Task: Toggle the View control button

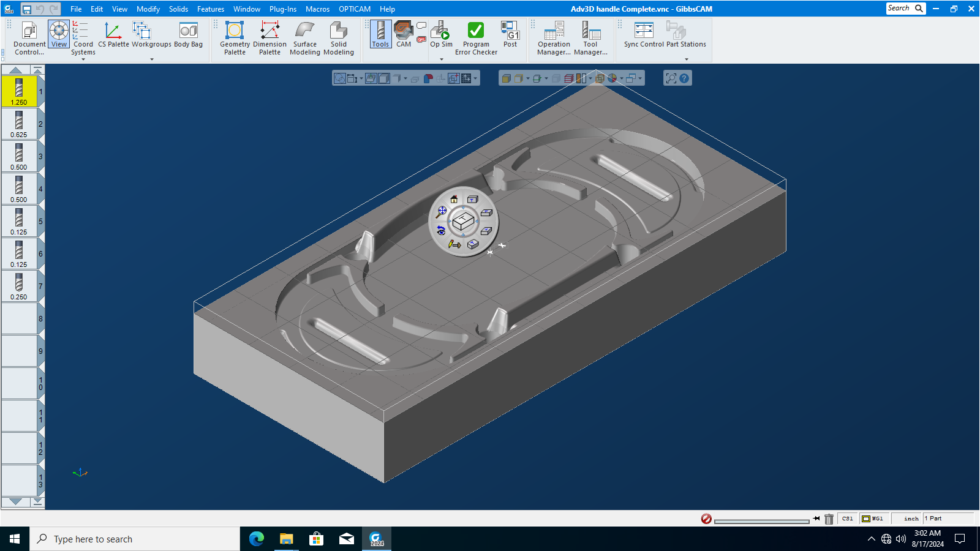Action: click(59, 34)
